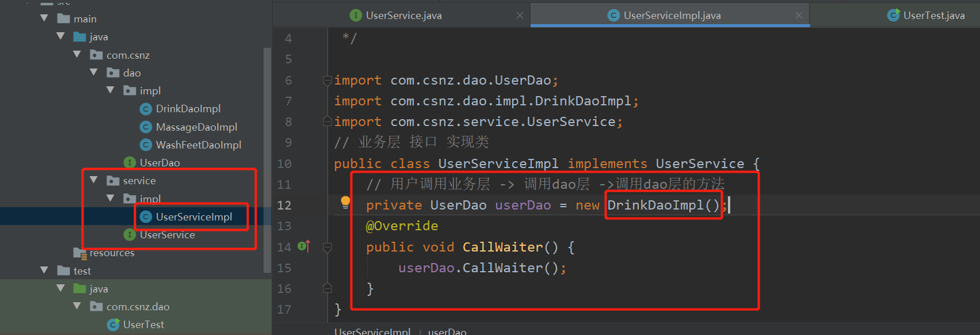Click the UserTest class icon in tree
The height and width of the screenshot is (335, 980).
(x=113, y=325)
